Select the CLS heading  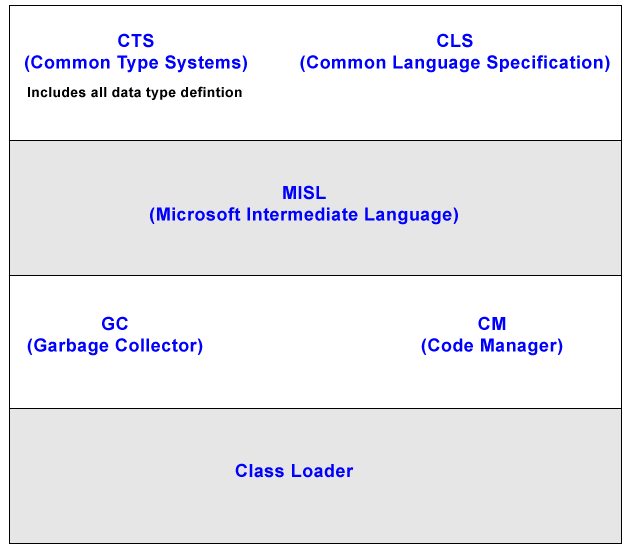[x=455, y=41]
